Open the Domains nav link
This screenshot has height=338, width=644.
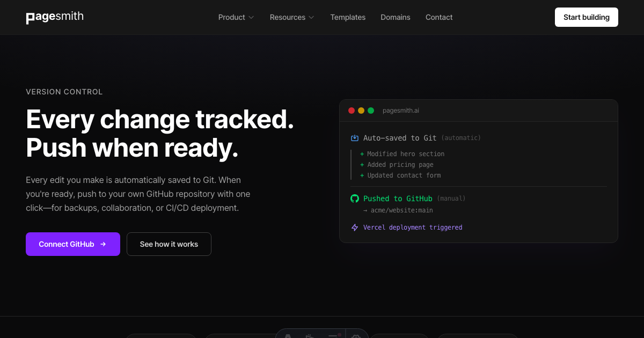click(x=396, y=17)
